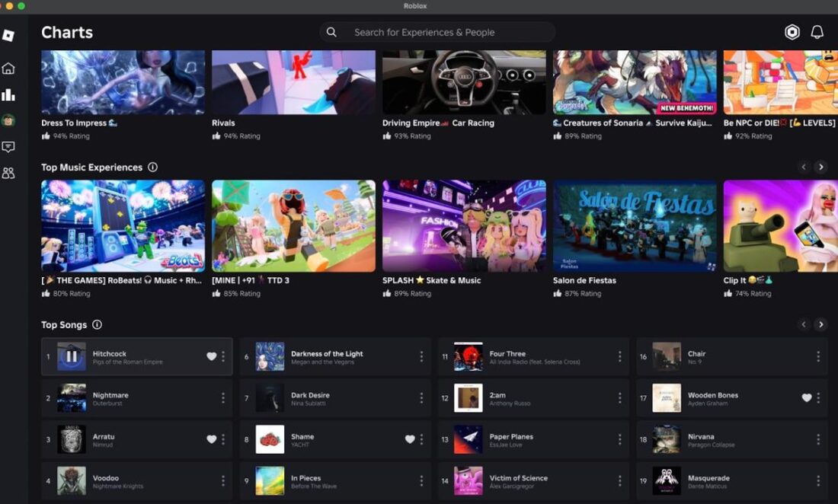This screenshot has width=838, height=504.
Task: Play Darkness of the Light album art
Action: [270, 356]
